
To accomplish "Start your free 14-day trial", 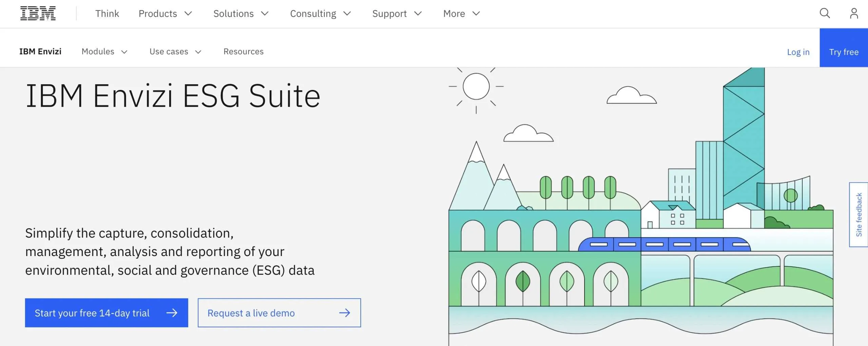I will click(106, 313).
